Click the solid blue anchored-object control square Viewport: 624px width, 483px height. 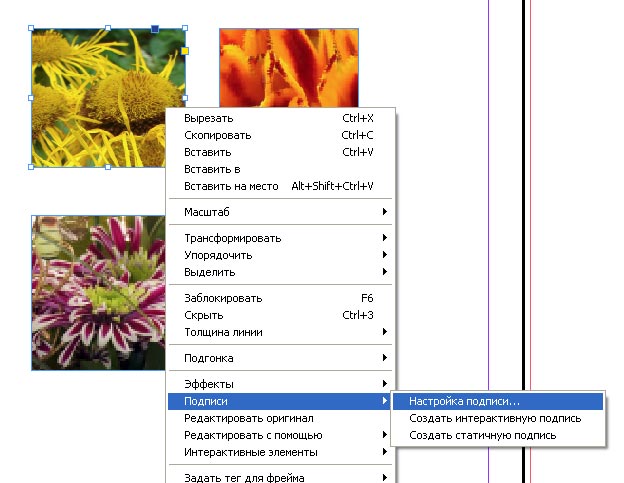pyautogui.click(x=155, y=29)
